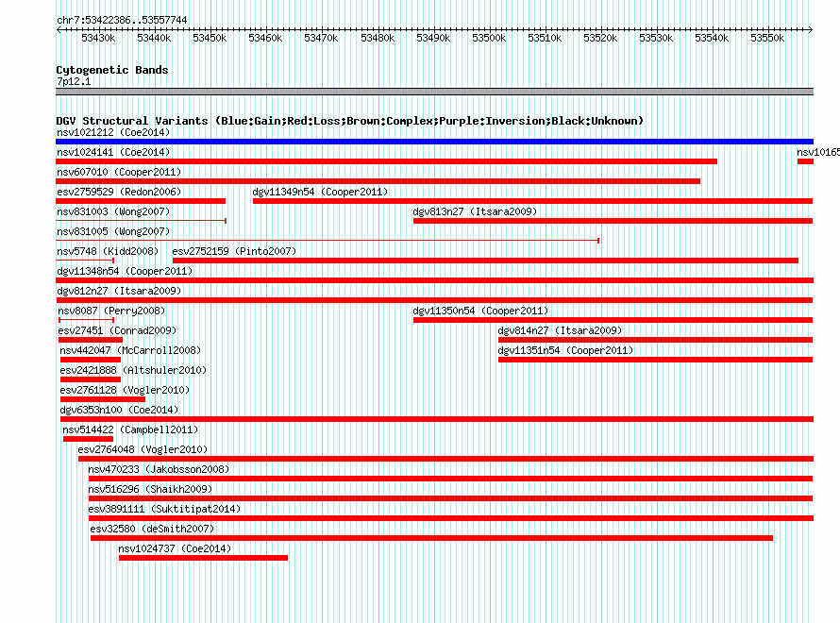Click the 7p12.1 cytogenetic band
The width and height of the screenshot is (840, 623).
[434, 92]
